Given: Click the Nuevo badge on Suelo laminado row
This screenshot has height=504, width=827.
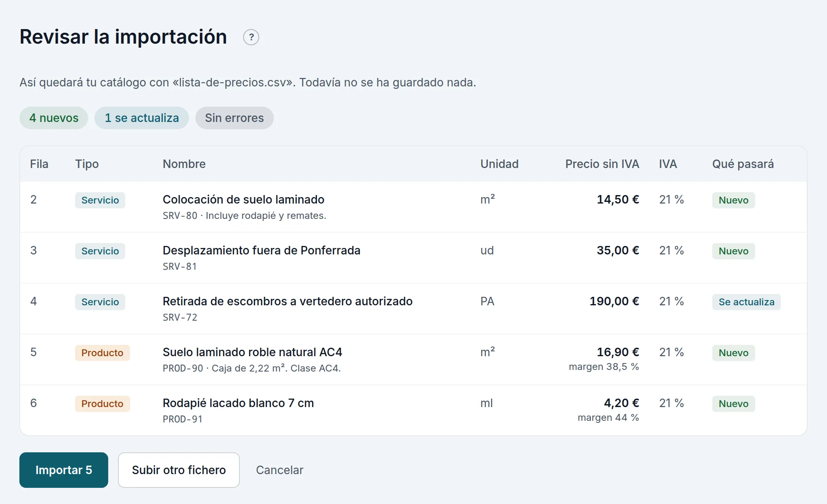Looking at the screenshot, I should tap(733, 353).
